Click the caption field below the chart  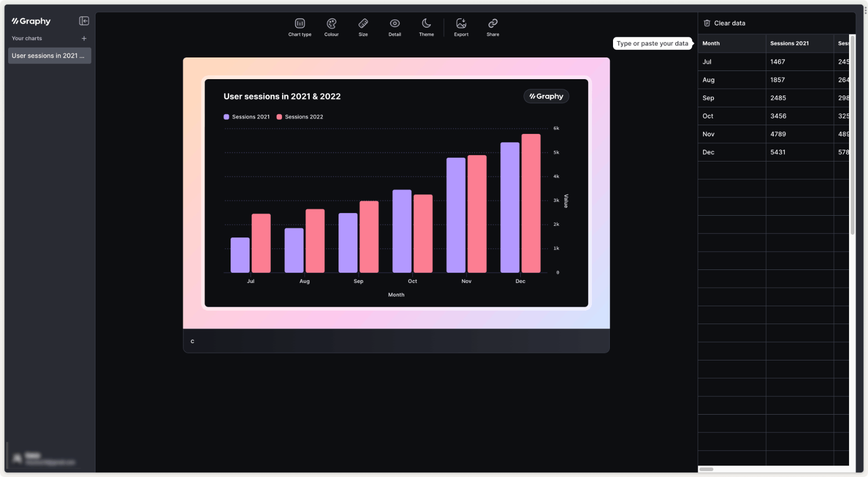396,341
